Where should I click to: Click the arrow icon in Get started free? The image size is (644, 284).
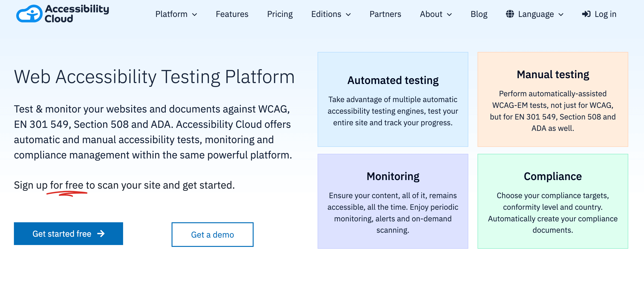point(101,234)
